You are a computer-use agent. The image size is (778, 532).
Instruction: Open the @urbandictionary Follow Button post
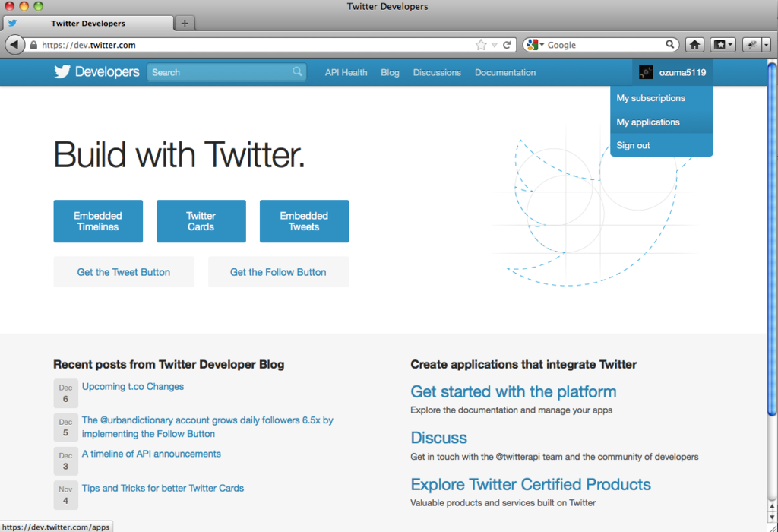point(207,427)
